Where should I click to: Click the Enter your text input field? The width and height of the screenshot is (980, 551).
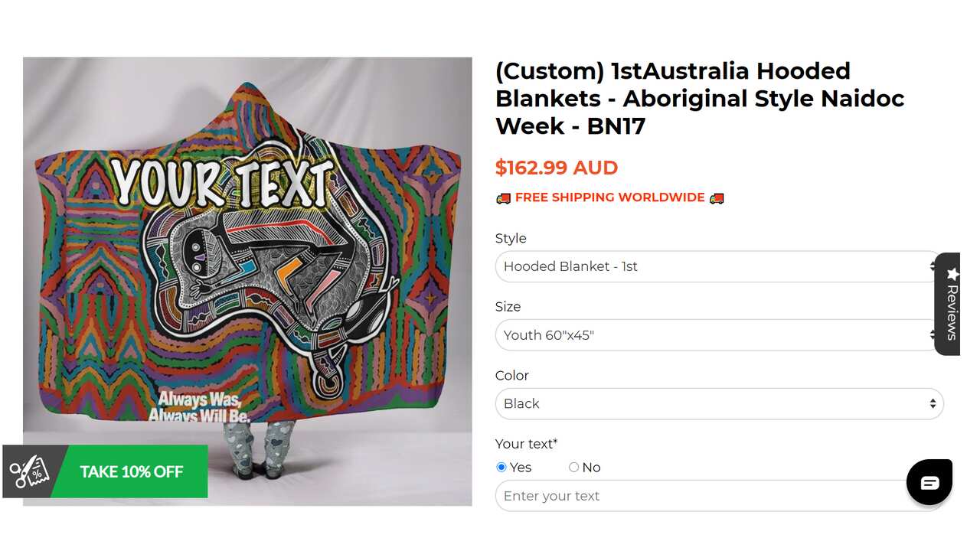pyautogui.click(x=718, y=496)
